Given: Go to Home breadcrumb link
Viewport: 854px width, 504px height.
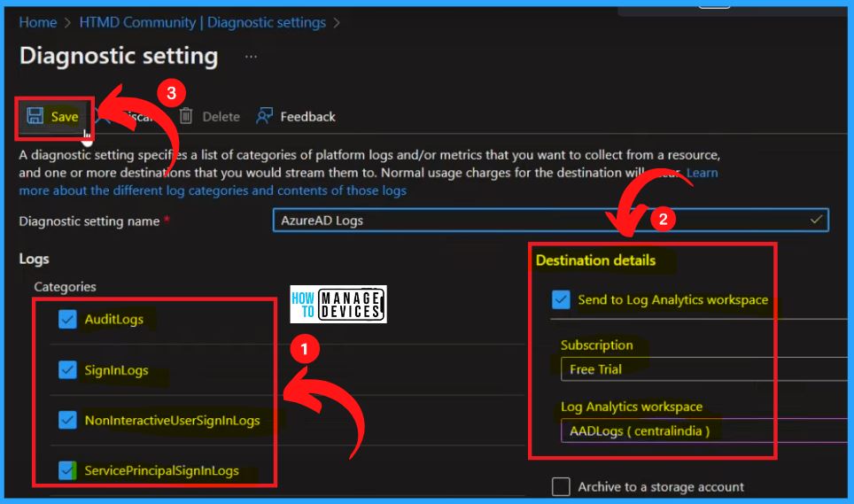Looking at the screenshot, I should (x=37, y=22).
